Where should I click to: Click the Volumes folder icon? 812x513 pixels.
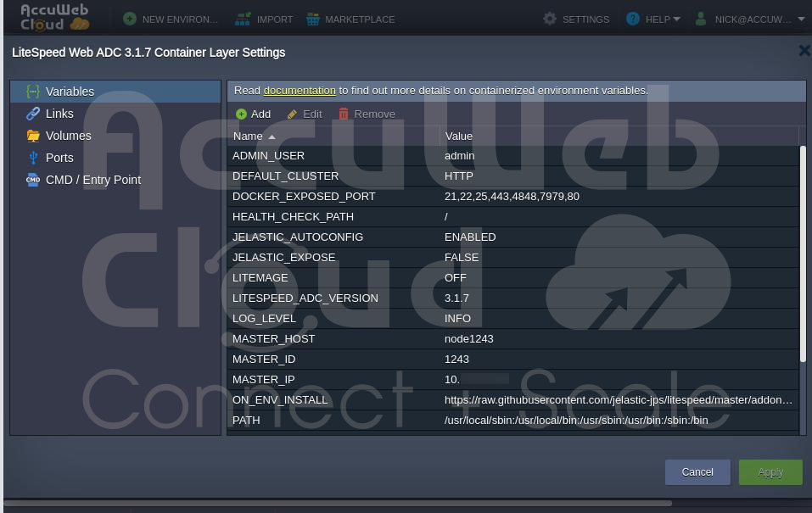33,136
